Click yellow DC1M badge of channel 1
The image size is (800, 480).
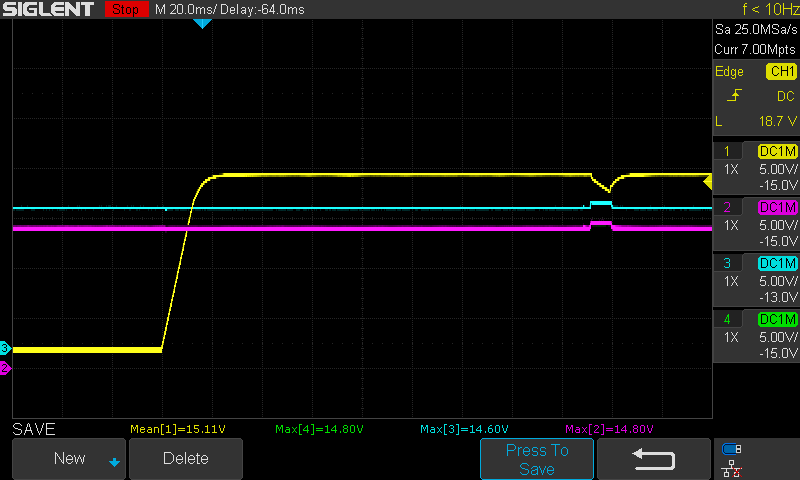tap(778, 151)
